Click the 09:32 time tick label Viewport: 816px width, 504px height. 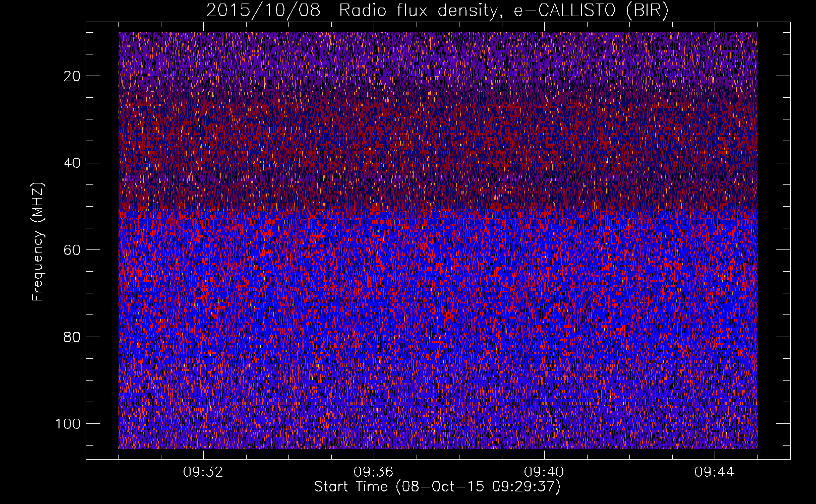(203, 472)
